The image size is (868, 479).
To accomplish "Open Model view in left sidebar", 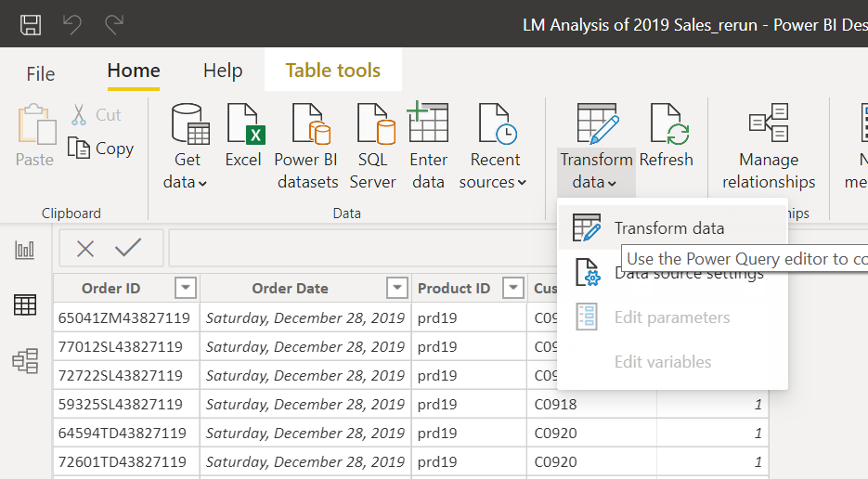I will 25,360.
